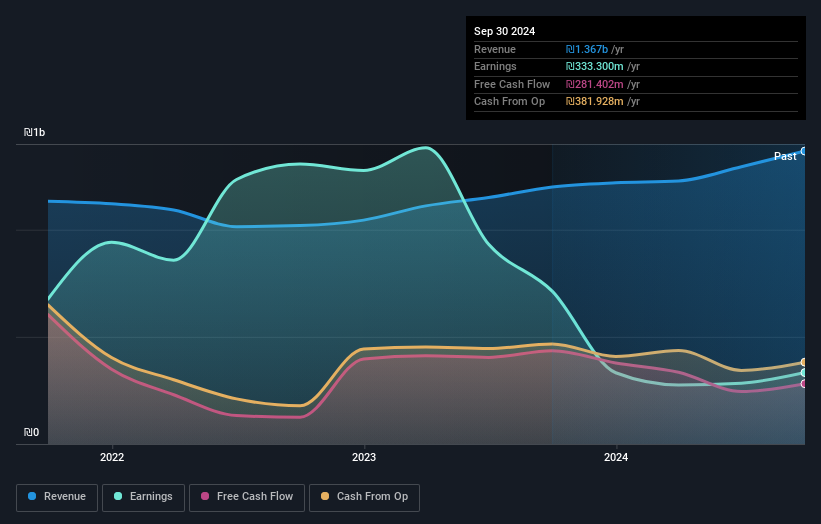Click the Free Cash Flow label in tooltip
The height and width of the screenshot is (524, 821).
(x=512, y=84)
